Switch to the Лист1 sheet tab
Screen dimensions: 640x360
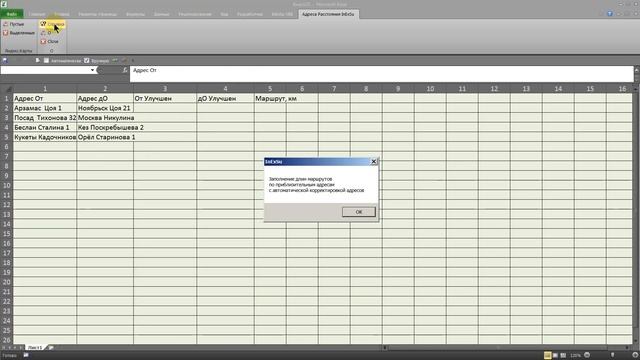coord(35,347)
